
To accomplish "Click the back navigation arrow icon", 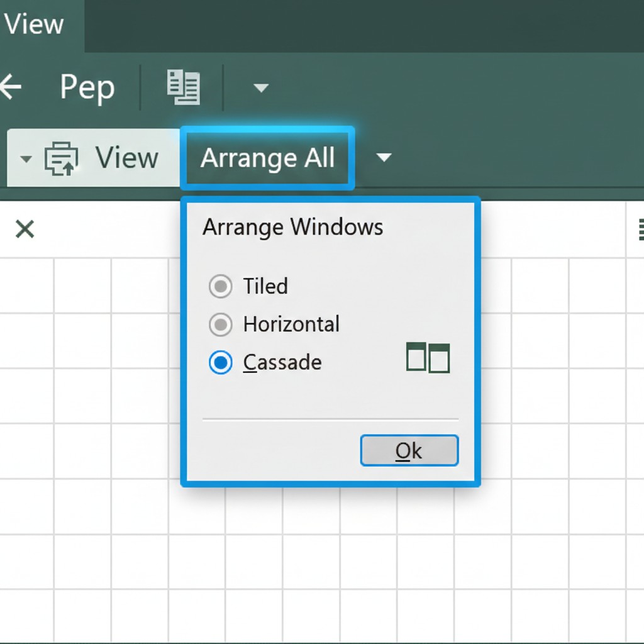I will [11, 87].
